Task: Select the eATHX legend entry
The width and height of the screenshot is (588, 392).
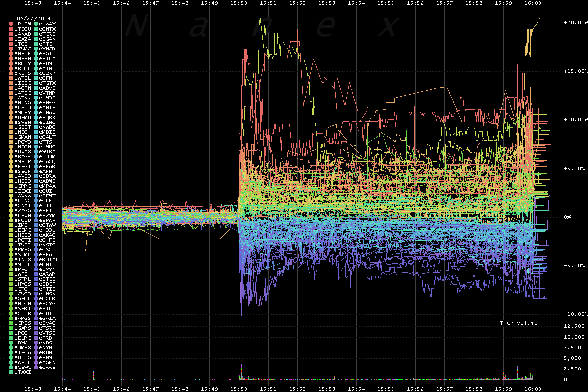Action: (x=47, y=68)
